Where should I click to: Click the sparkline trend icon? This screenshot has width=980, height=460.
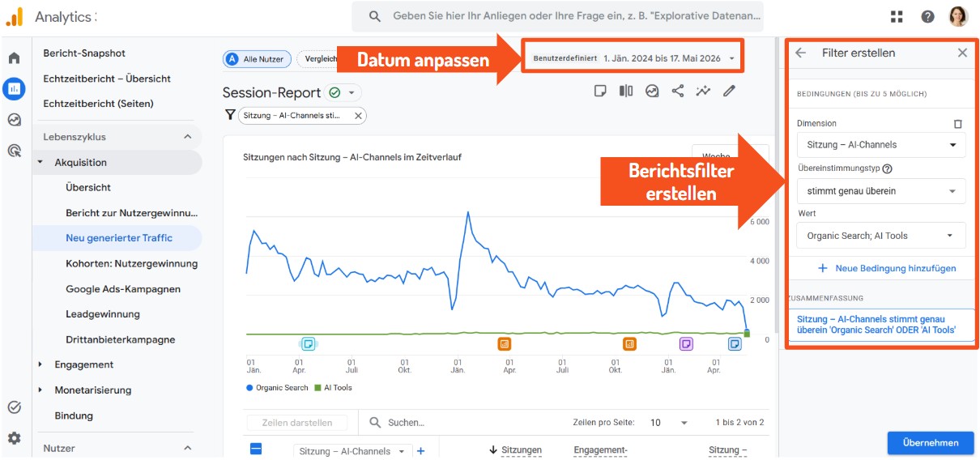point(703,91)
